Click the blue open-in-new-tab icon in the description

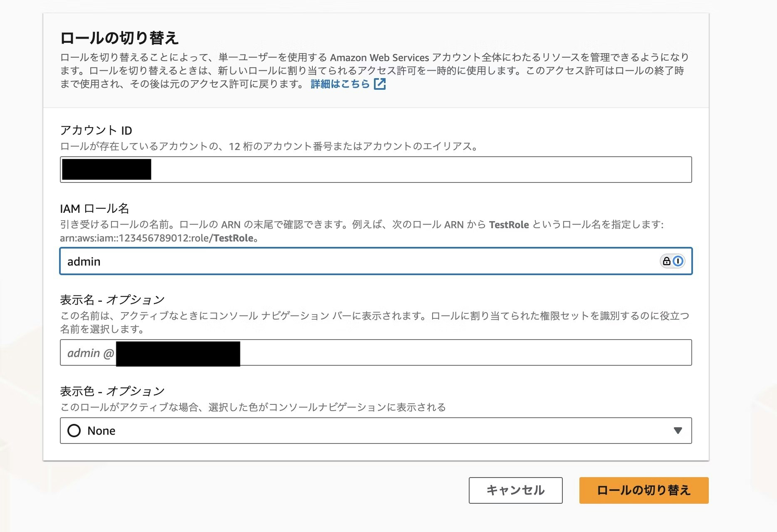coord(380,84)
